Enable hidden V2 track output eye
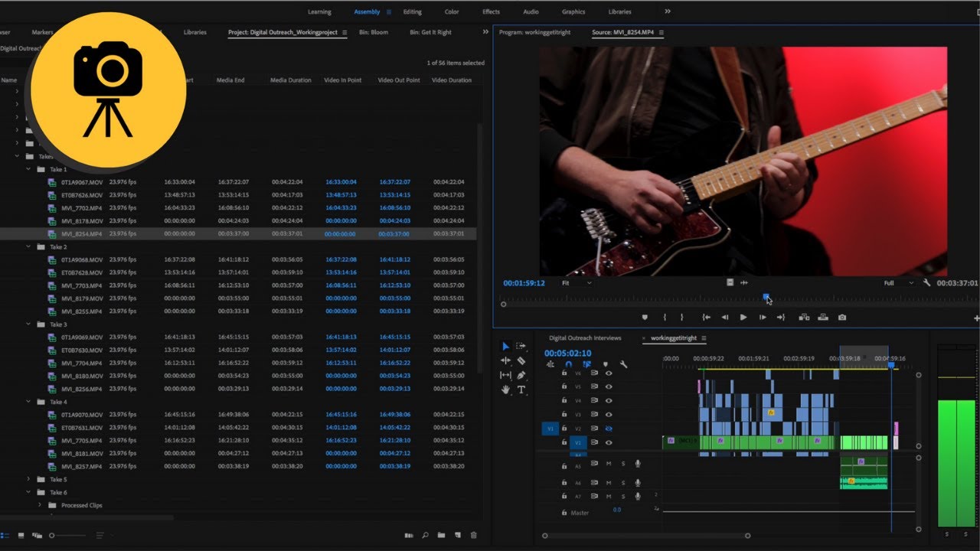This screenshot has width=980, height=551. [x=609, y=429]
